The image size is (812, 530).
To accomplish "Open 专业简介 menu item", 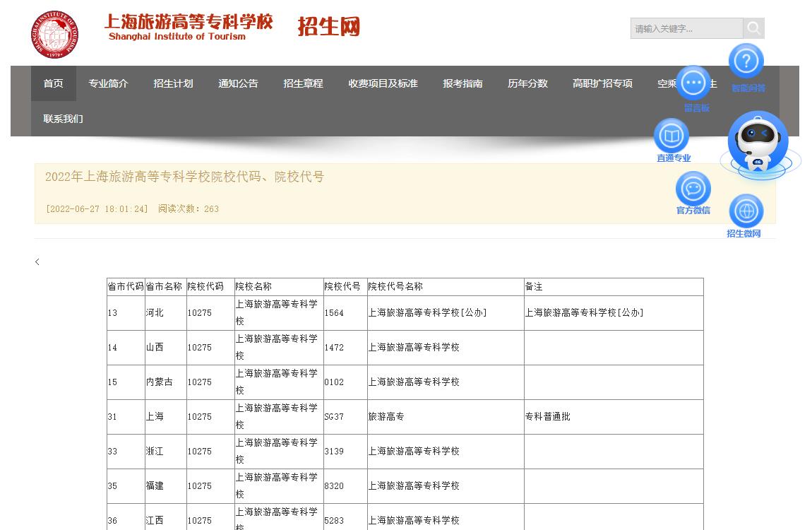I will [108, 83].
